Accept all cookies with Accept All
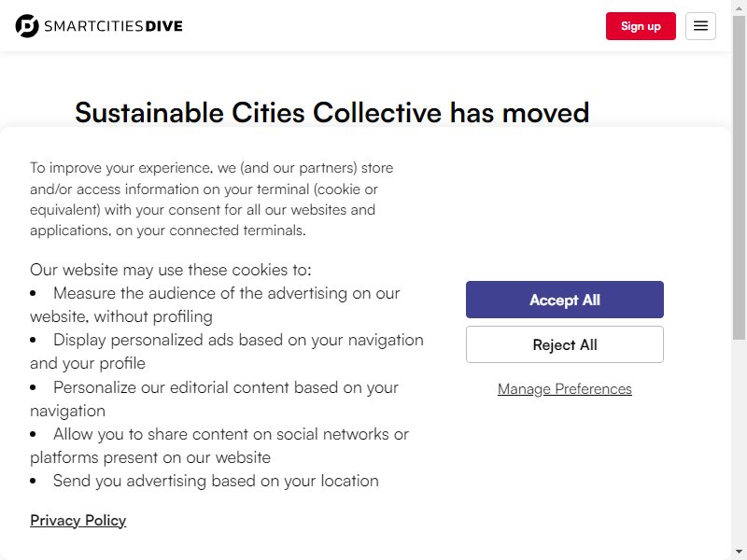This screenshot has height=560, width=747. pos(565,300)
